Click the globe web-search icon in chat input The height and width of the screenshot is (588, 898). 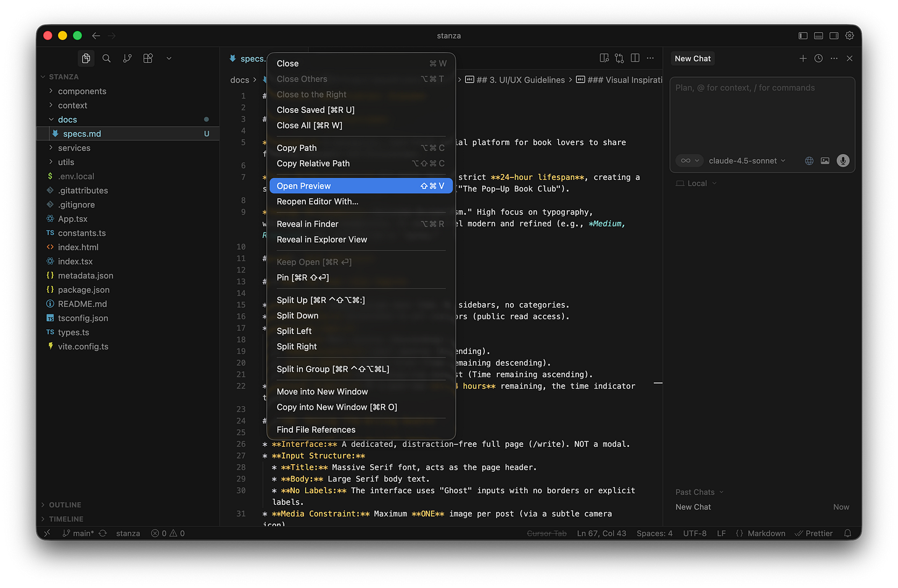pyautogui.click(x=809, y=160)
